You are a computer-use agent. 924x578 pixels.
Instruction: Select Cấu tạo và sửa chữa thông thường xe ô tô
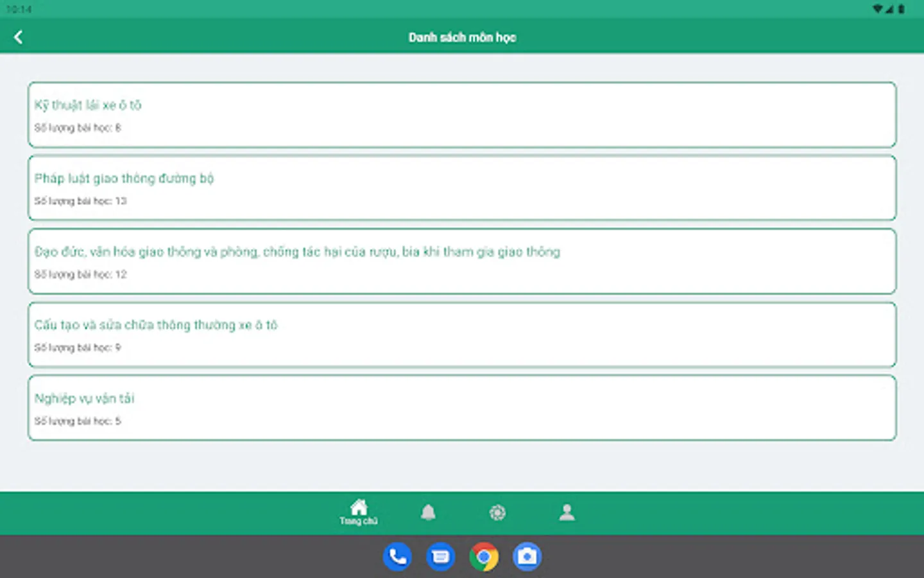[x=461, y=334]
